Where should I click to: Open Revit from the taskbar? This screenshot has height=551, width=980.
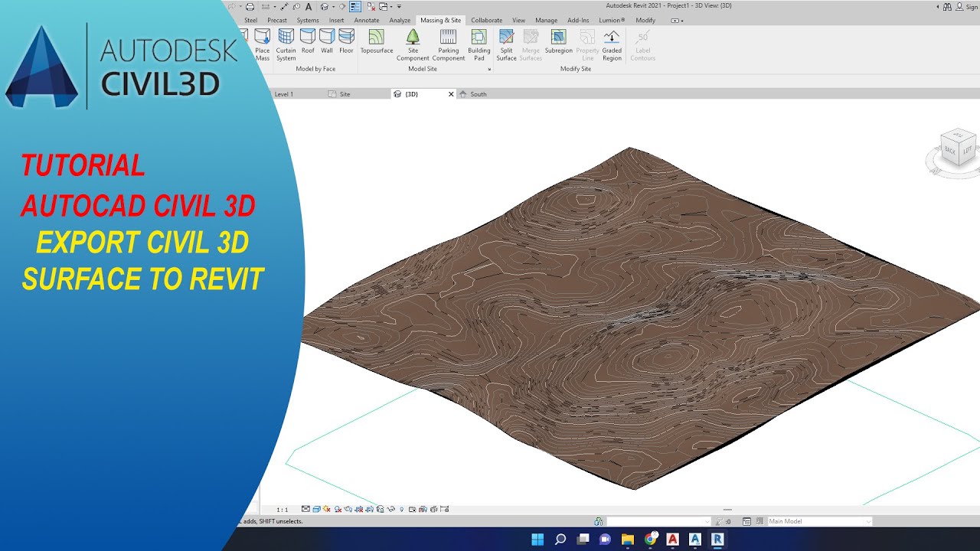[x=717, y=540]
